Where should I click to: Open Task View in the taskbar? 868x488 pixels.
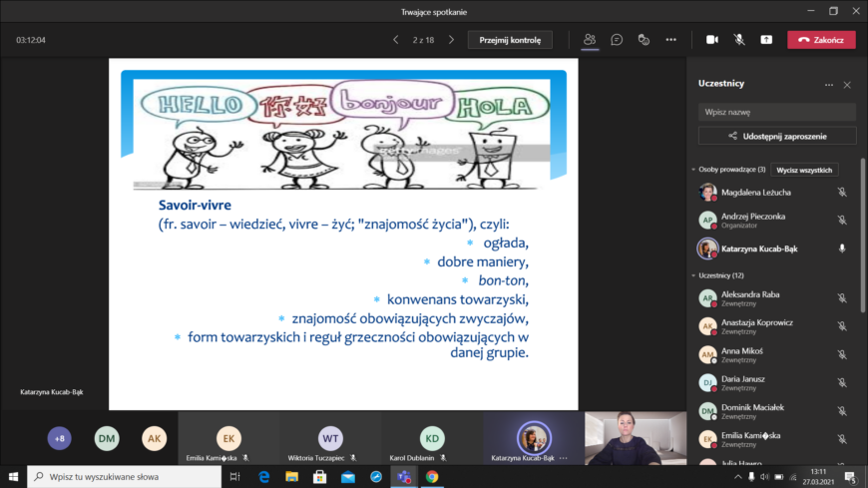tap(234, 476)
